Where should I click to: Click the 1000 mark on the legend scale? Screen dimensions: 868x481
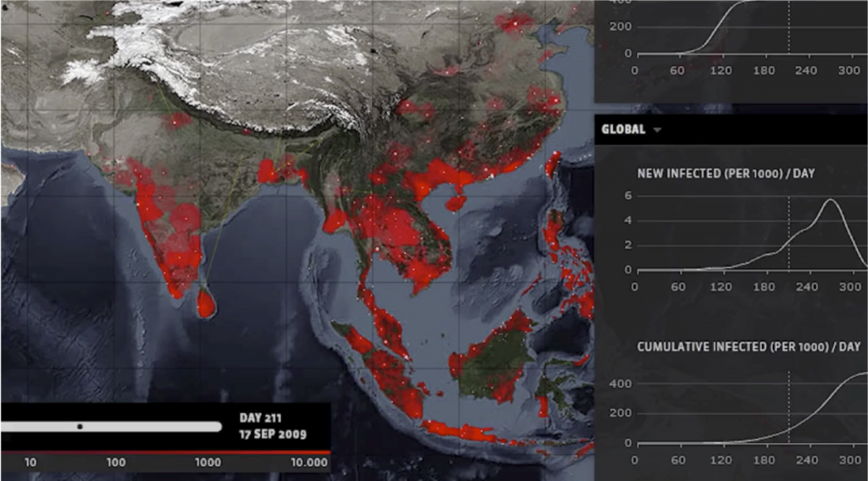coord(208,462)
